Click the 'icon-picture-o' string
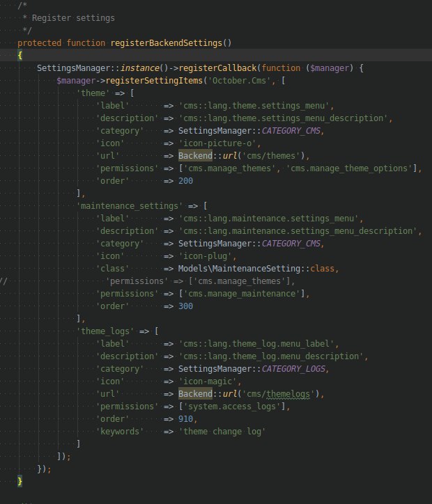The image size is (432, 504). pyautogui.click(x=217, y=143)
